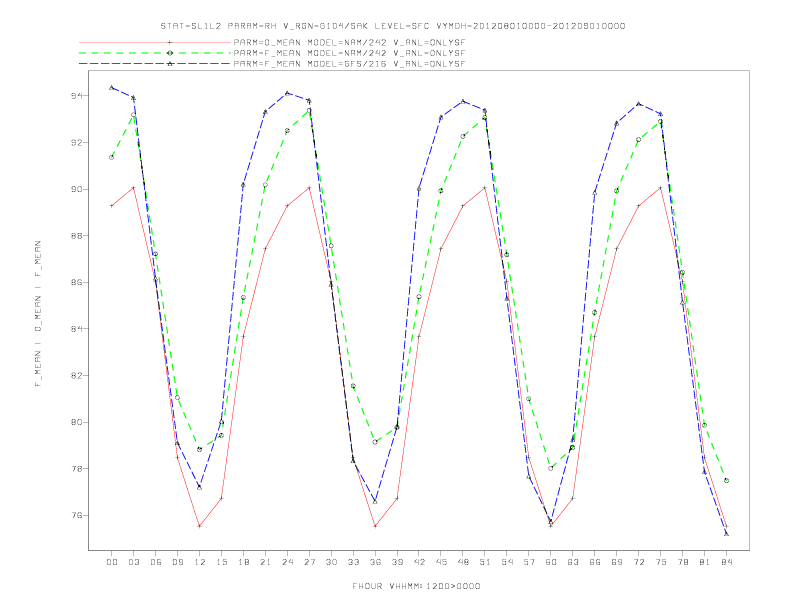The height and width of the screenshot is (612, 792).
Task: Click the y-axis tick label 84
Action: point(77,329)
